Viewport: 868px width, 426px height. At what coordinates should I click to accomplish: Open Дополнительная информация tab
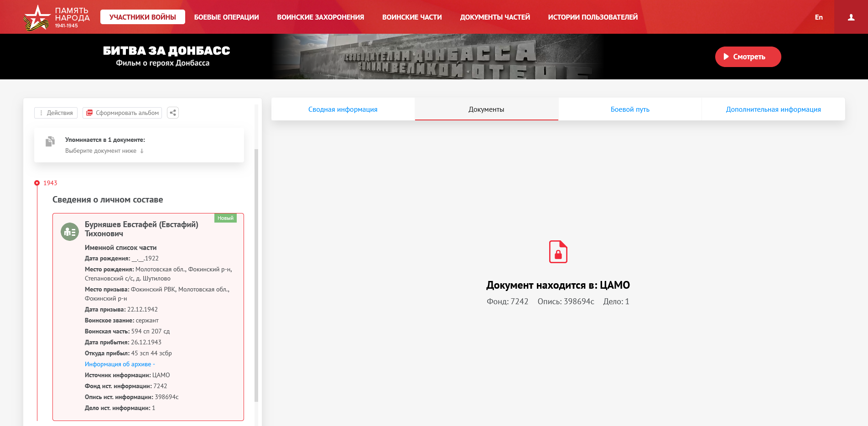(x=773, y=109)
